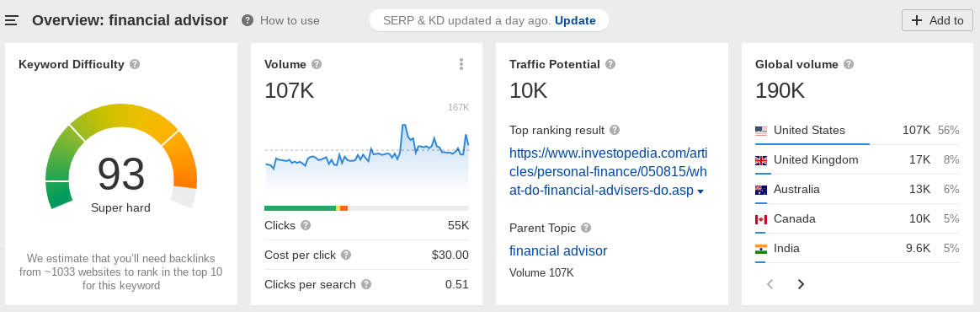Open the financial advisor parent topic link
This screenshot has width=980, height=312.
point(558,251)
